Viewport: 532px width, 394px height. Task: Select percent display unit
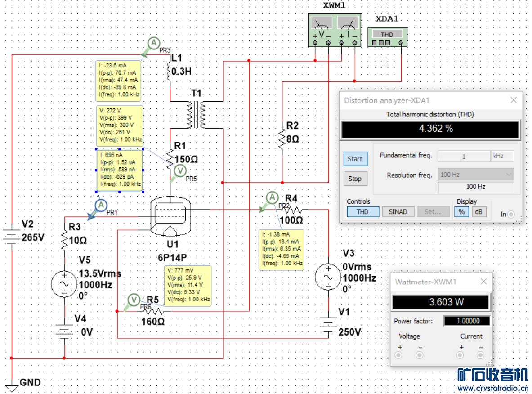point(461,212)
